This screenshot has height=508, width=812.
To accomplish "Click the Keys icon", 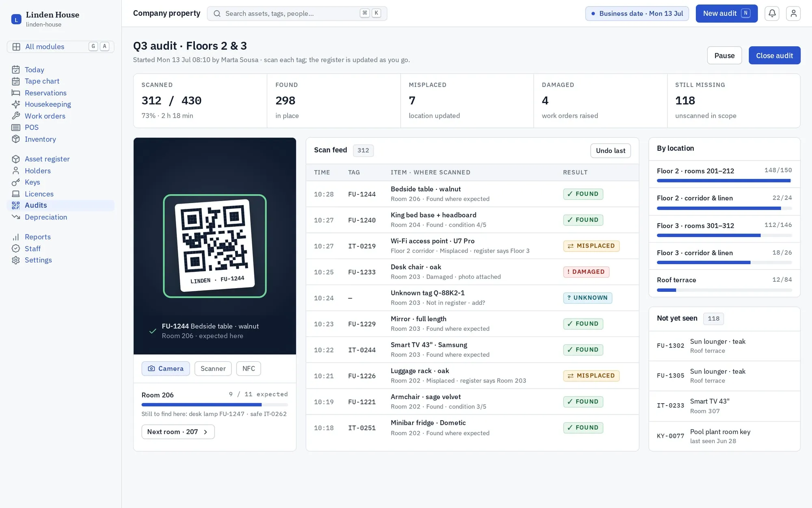I will [16, 182].
